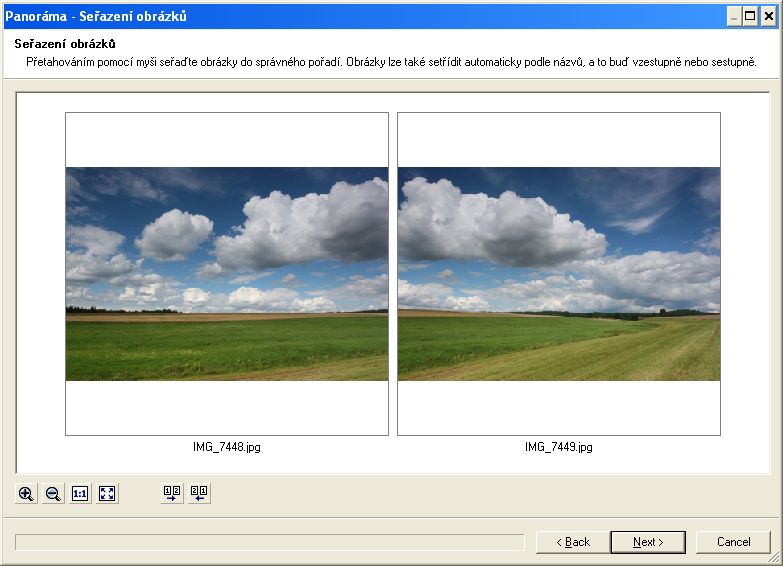783x566 pixels.
Task: Maximize the Panoráma window
Action: (750, 16)
